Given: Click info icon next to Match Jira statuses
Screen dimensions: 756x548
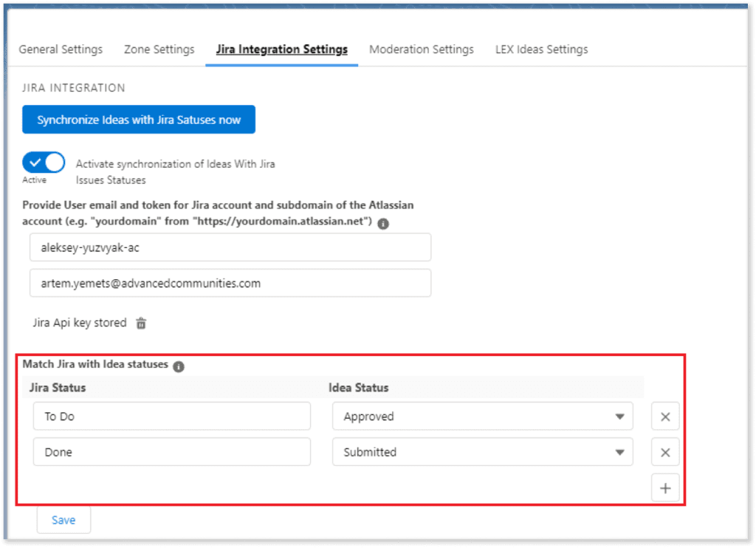Looking at the screenshot, I should coord(179,366).
